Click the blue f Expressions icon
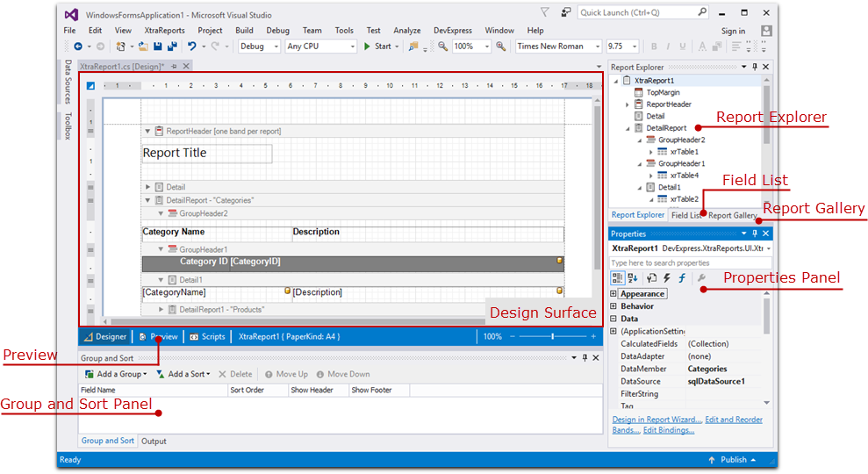 682,278
